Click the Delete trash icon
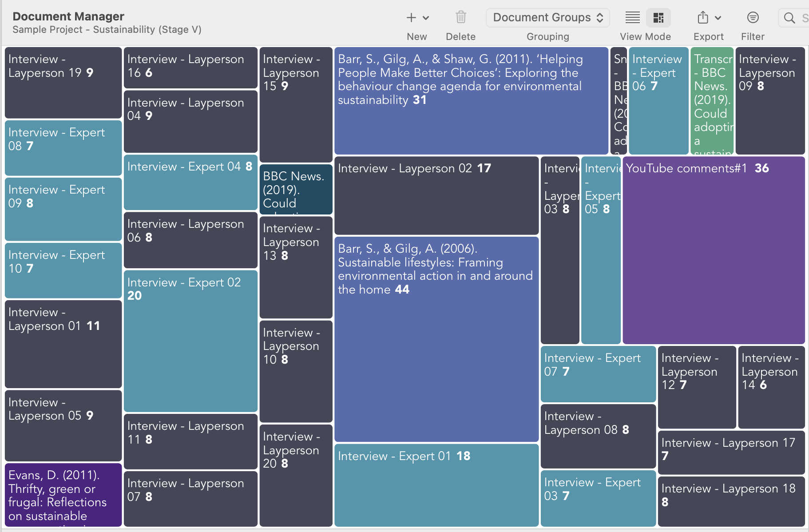Viewport: 809px width, 532px height. point(460,17)
